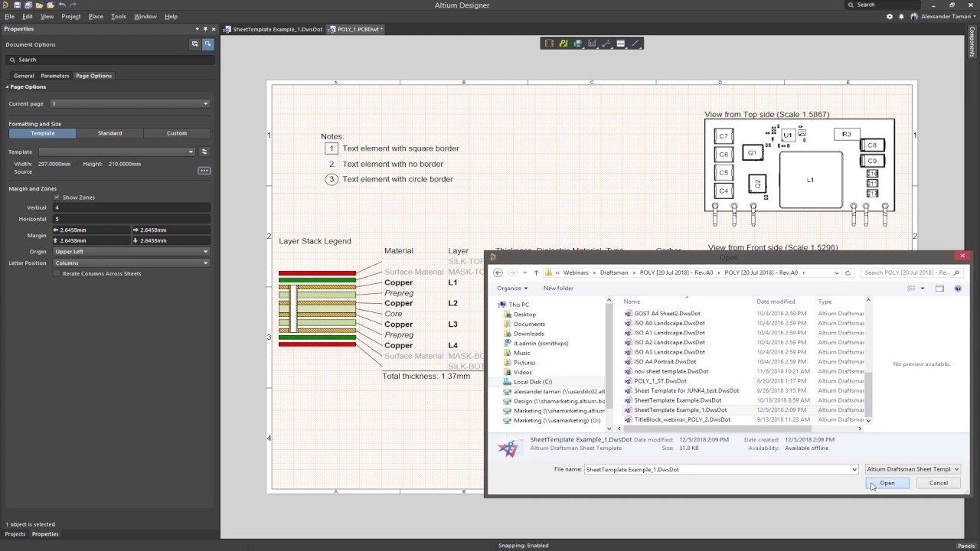Open the settings gear icon at top right
The image size is (980, 551).
[x=889, y=16]
